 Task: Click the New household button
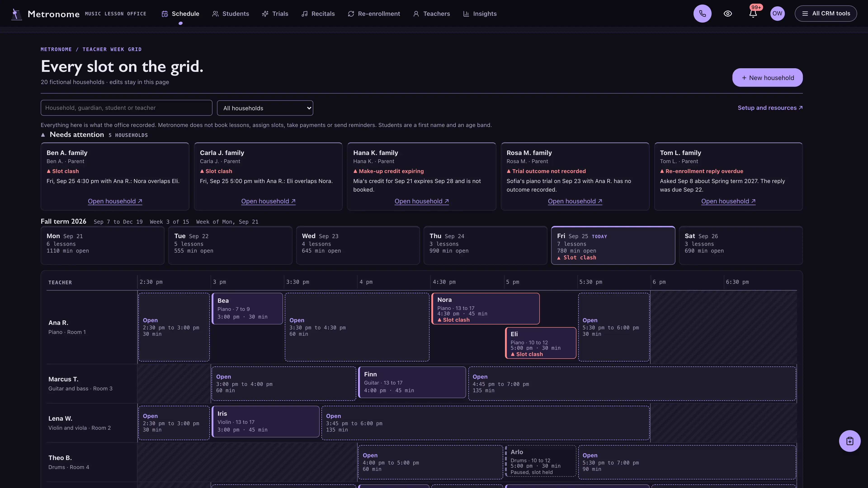[767, 78]
